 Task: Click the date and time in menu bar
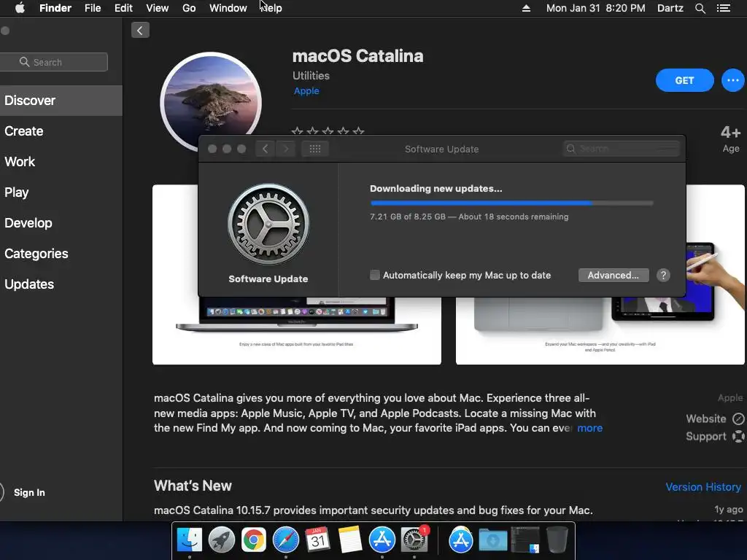595,8
